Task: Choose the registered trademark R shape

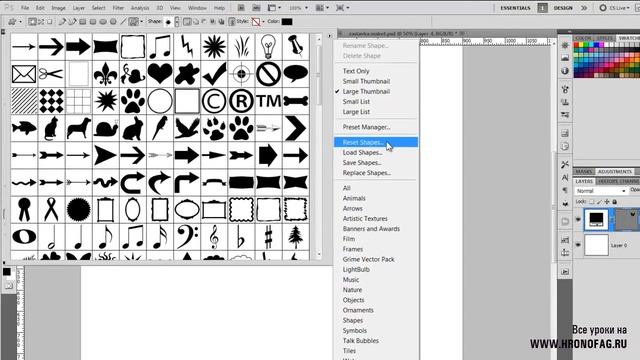Action: point(241,101)
